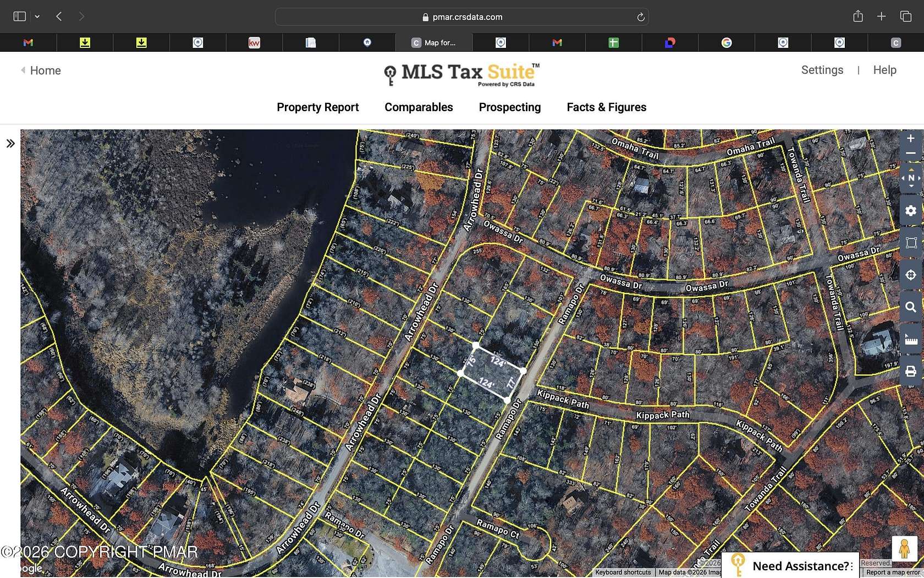Select the polygon area selection tool
This screenshot has height=578, width=924.
click(911, 242)
